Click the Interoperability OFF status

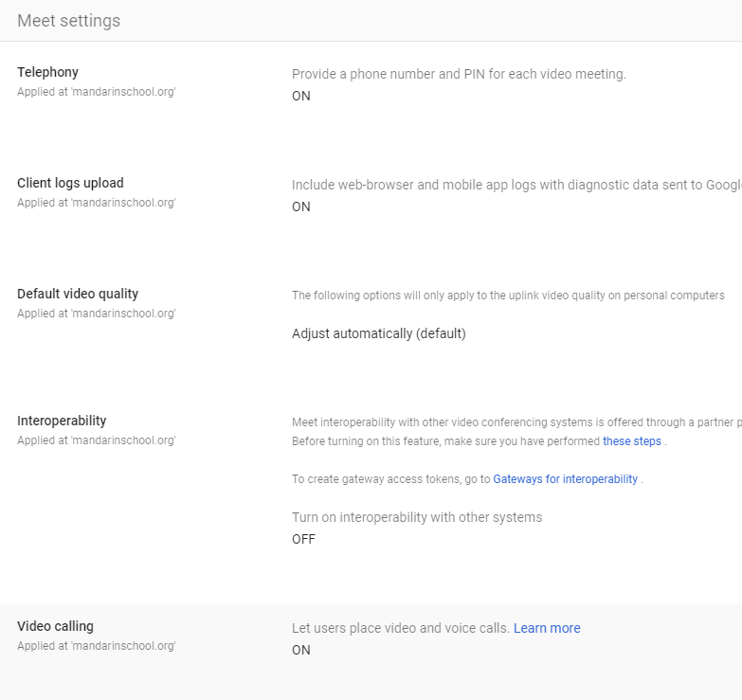pyautogui.click(x=303, y=539)
